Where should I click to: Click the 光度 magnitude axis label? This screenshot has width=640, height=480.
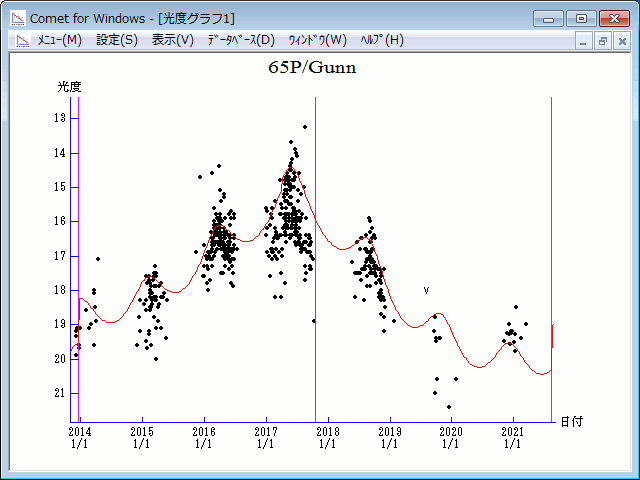click(x=69, y=87)
